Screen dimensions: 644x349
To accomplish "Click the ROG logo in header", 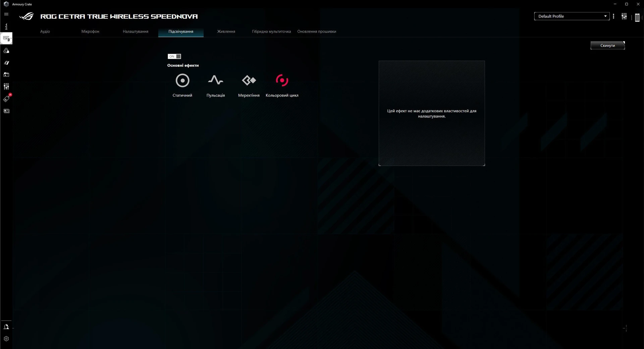I will [26, 16].
